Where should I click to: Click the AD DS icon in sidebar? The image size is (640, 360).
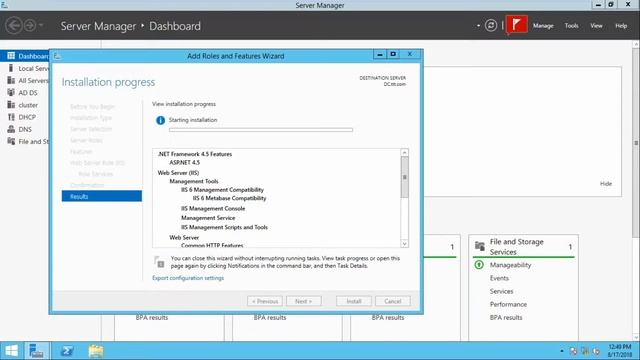[x=11, y=92]
